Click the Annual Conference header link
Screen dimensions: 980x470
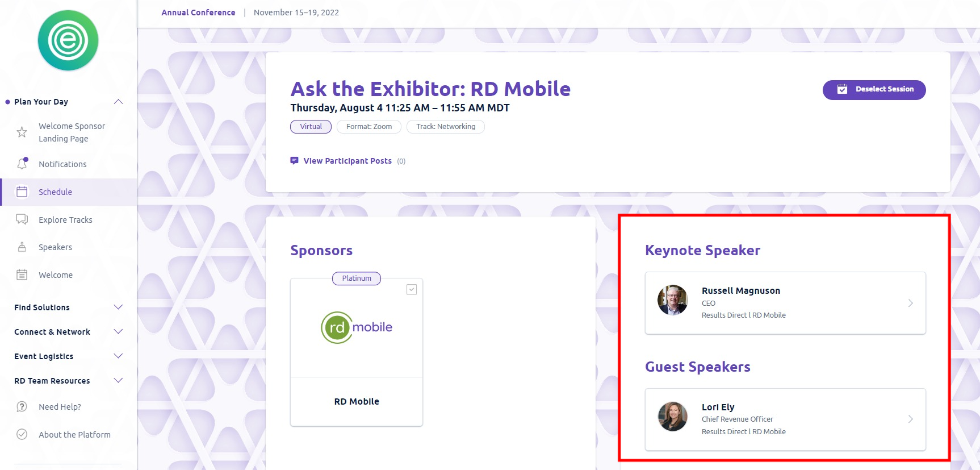[x=198, y=13]
